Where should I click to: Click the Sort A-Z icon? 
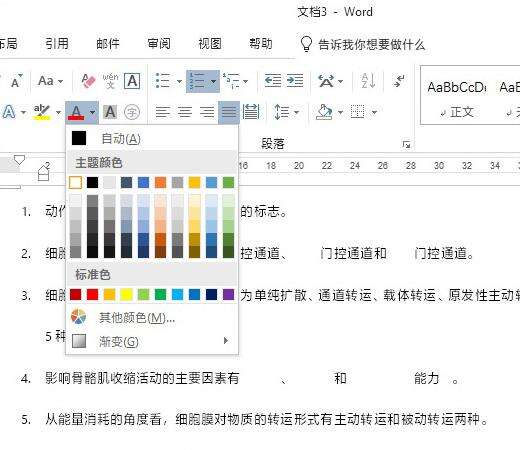(x=368, y=81)
